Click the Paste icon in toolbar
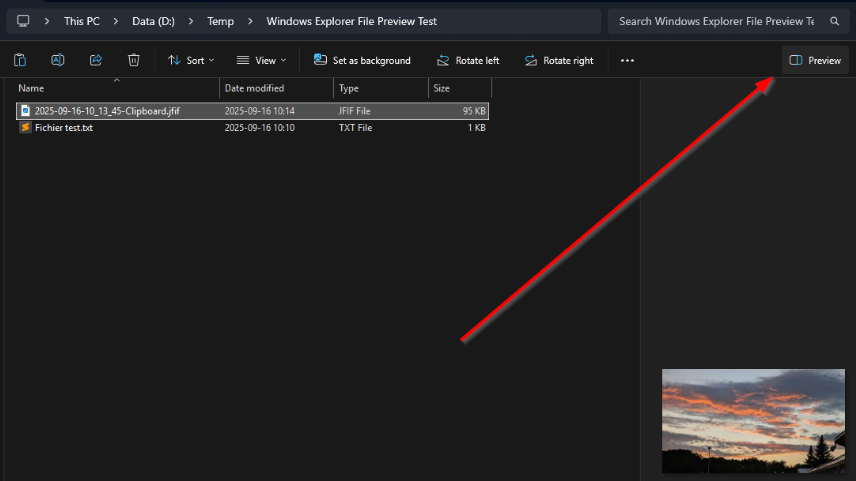Image resolution: width=856 pixels, height=481 pixels. 20,60
